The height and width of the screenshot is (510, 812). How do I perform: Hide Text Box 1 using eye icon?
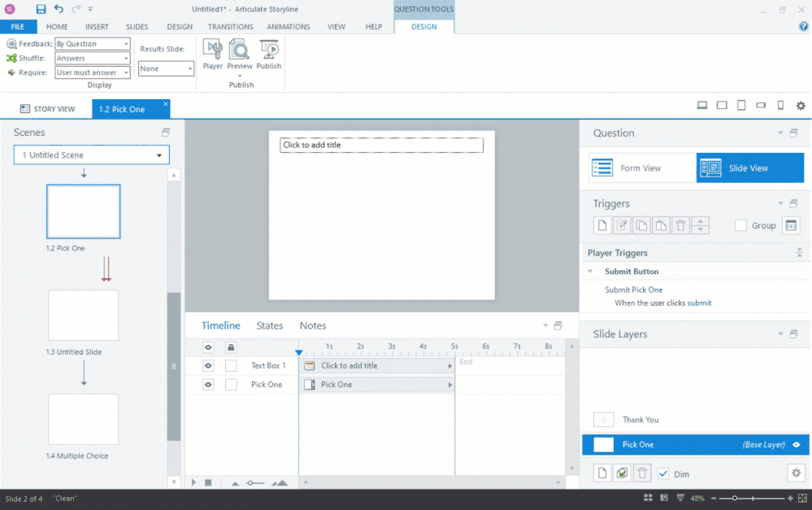click(208, 365)
